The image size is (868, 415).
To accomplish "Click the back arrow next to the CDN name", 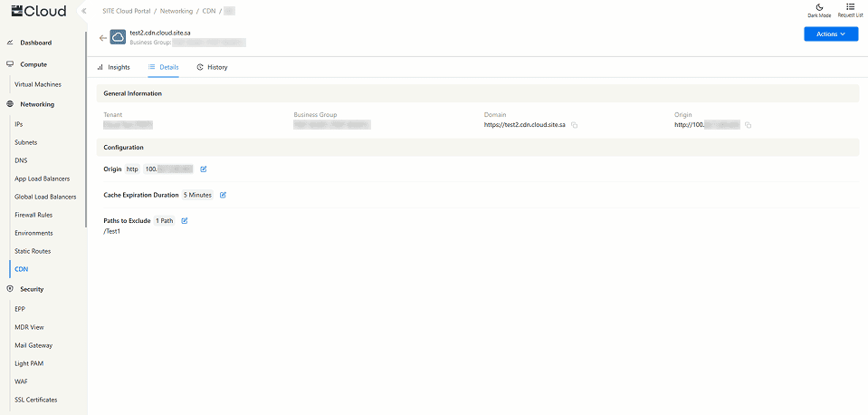I will click(102, 38).
